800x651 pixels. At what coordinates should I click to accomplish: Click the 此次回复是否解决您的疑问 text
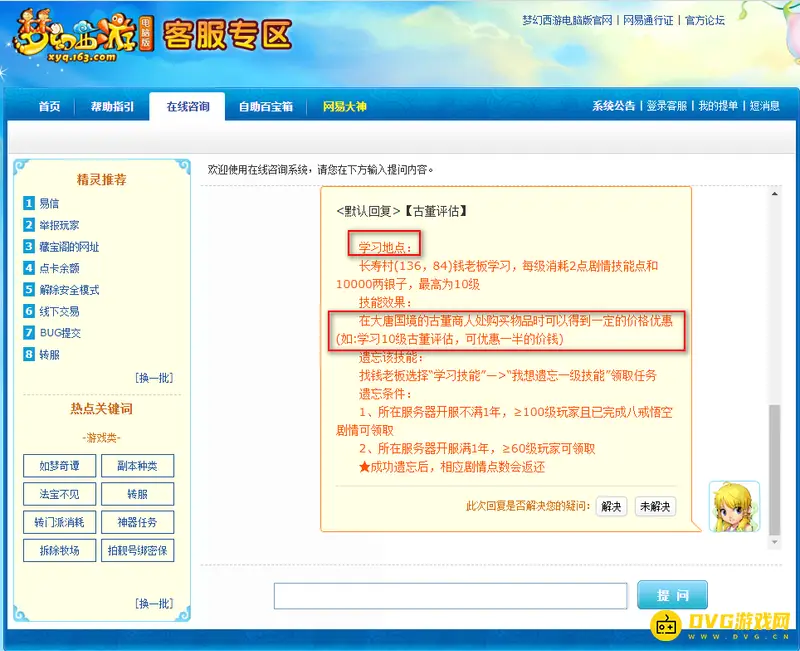[528, 506]
